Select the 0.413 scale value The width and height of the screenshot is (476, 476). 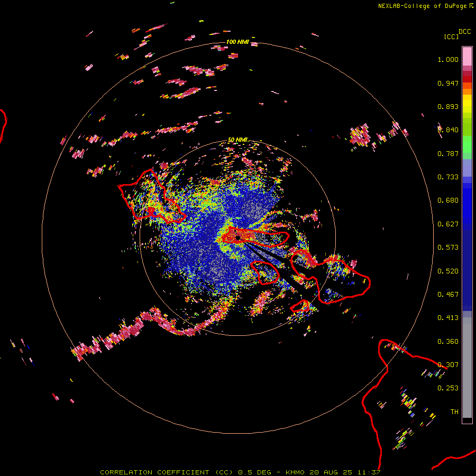pyautogui.click(x=448, y=318)
